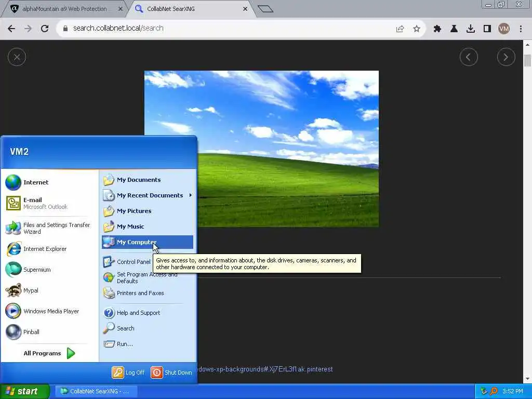Click the address bar URL field

click(231, 29)
